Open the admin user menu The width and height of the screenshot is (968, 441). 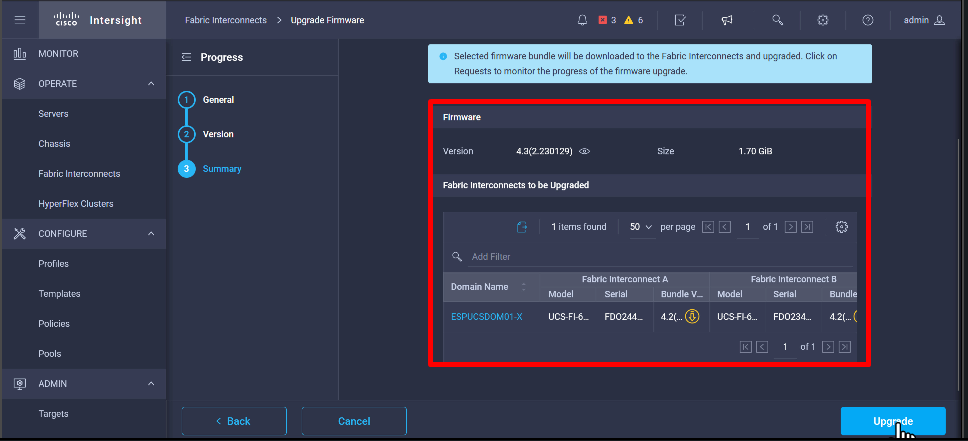click(x=924, y=20)
